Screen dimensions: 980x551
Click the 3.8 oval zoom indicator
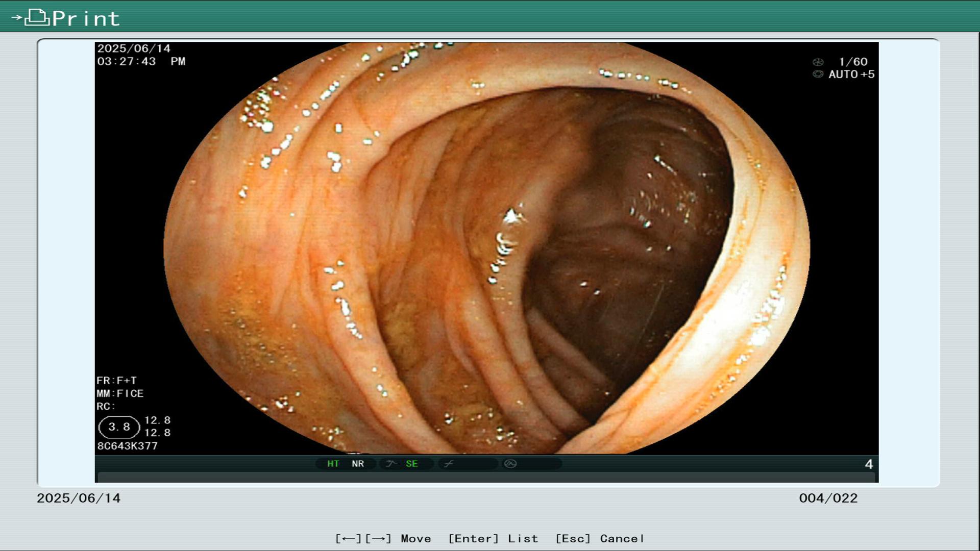[x=119, y=427]
